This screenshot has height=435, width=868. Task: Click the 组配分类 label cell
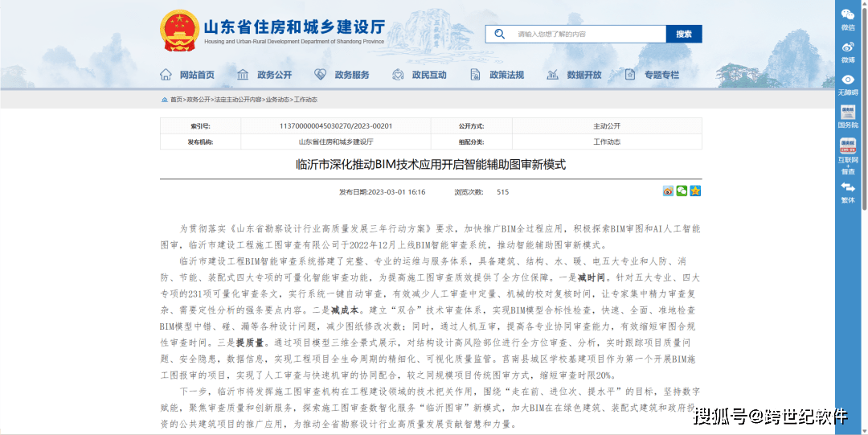click(x=472, y=142)
